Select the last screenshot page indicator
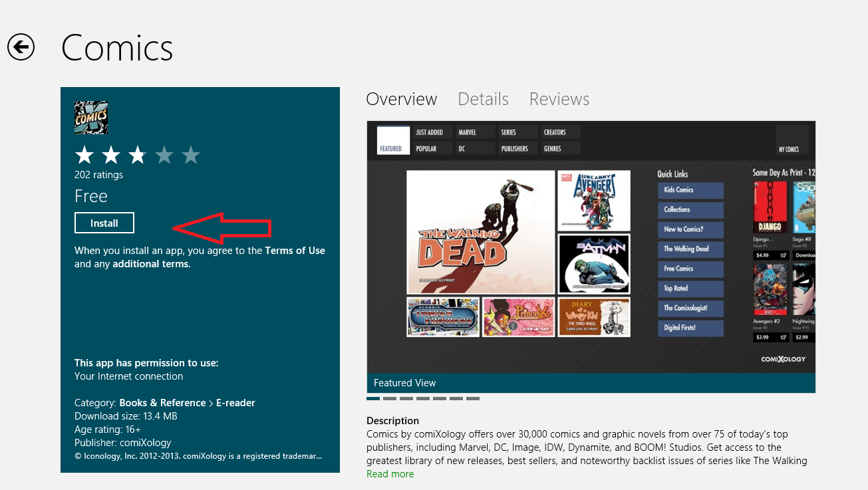The image size is (868, 490). click(x=473, y=399)
